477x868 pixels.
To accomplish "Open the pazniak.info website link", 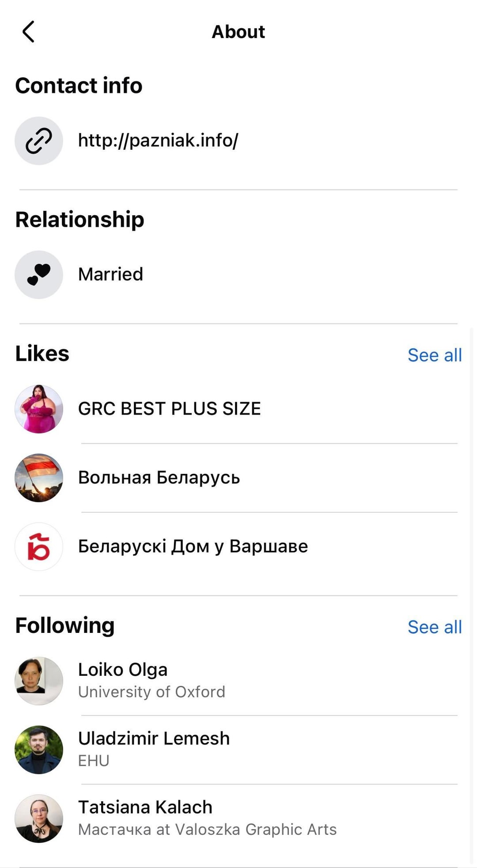I will (158, 141).
